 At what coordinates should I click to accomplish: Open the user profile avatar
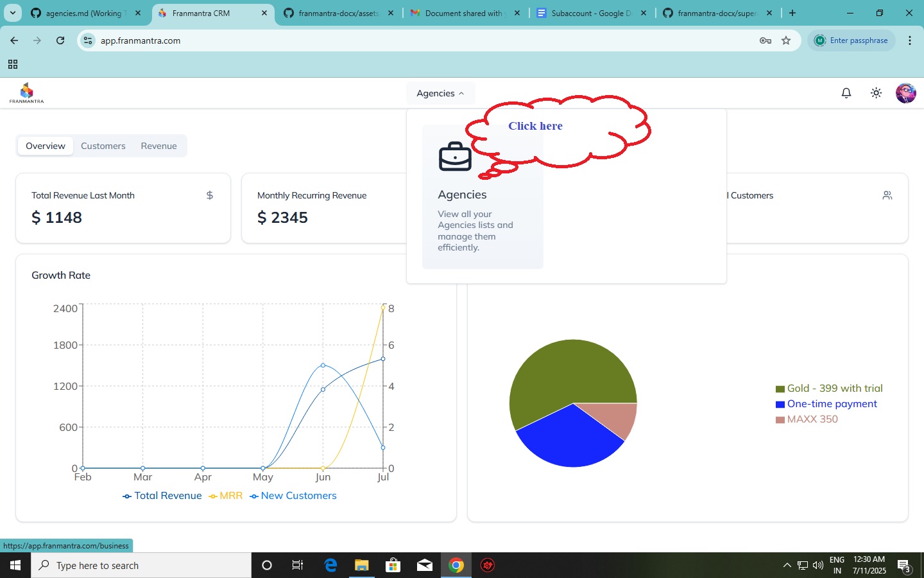click(x=905, y=93)
